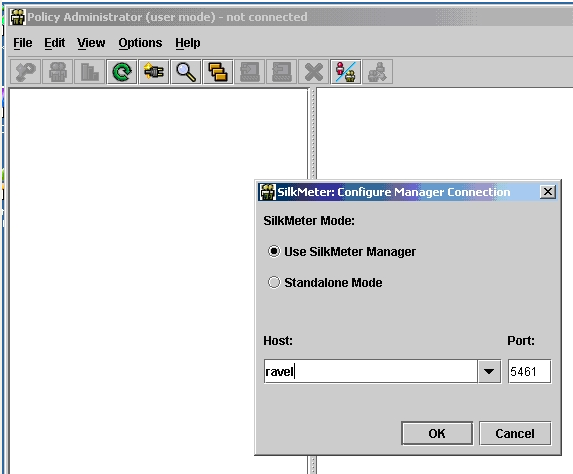Screen dimensions: 573x474
Task: Click the grayed-out bar chart icon
Action: pyautogui.click(x=90, y=72)
